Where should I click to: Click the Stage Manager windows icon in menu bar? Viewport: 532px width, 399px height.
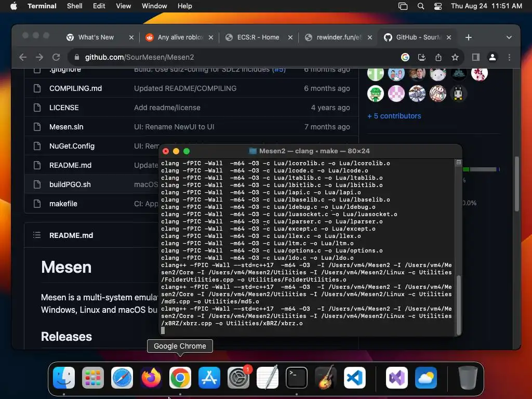[x=403, y=6]
